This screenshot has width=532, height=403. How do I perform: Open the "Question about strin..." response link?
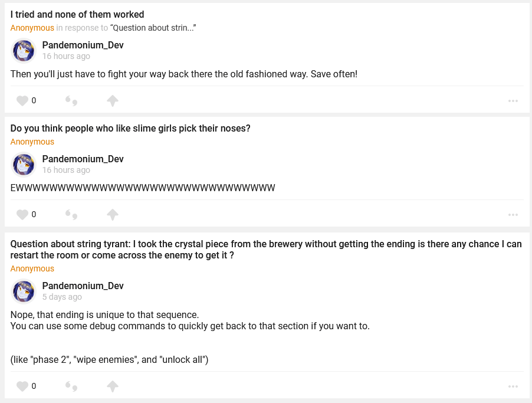click(x=153, y=28)
